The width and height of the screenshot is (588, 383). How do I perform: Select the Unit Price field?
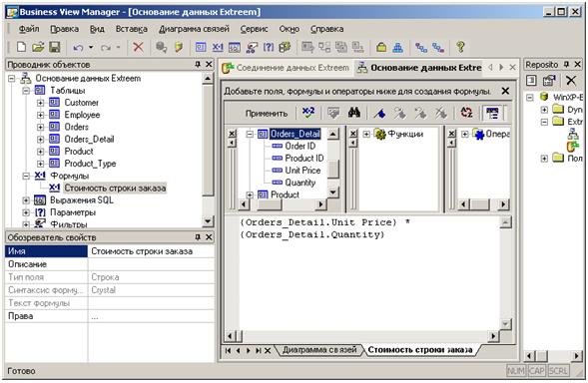click(302, 171)
